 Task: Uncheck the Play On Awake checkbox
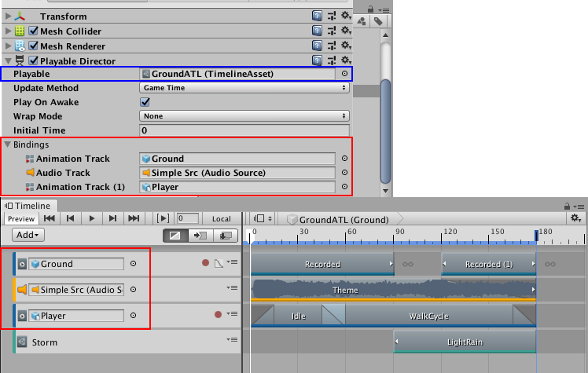(145, 102)
